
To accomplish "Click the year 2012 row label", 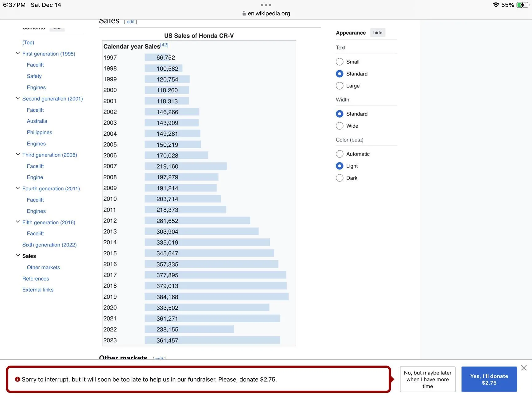I will click(x=110, y=221).
